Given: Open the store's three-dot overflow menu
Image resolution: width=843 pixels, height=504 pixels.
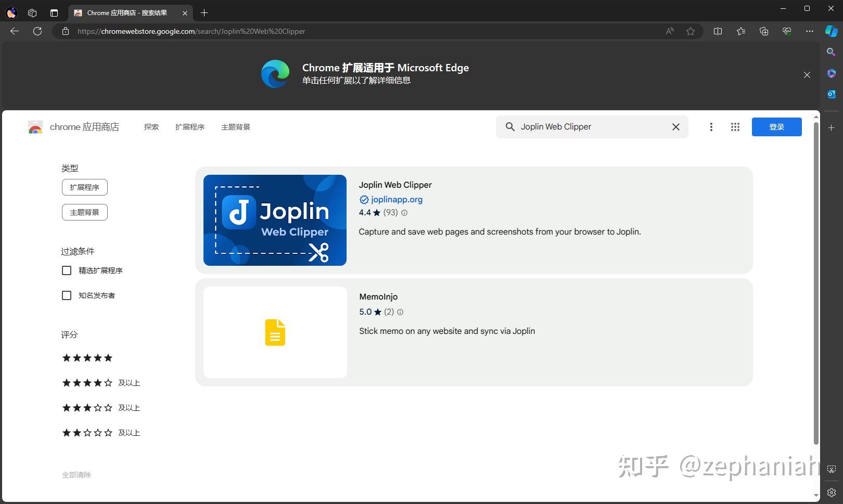Looking at the screenshot, I should coord(711,126).
